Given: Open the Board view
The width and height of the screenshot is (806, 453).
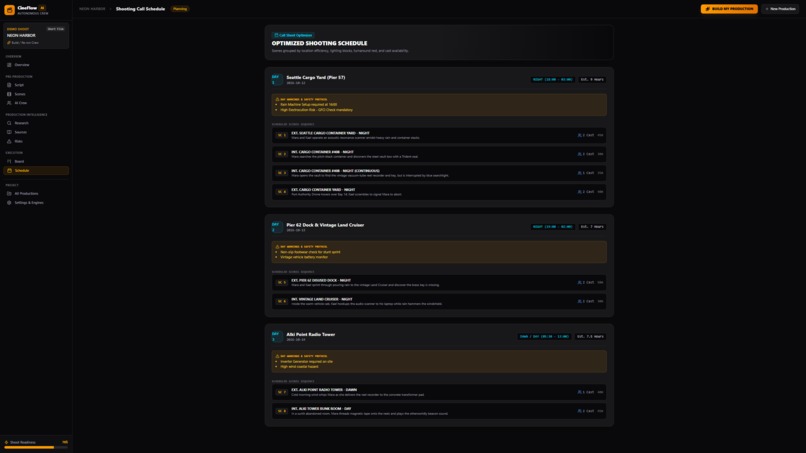Looking at the screenshot, I should (x=36, y=161).
